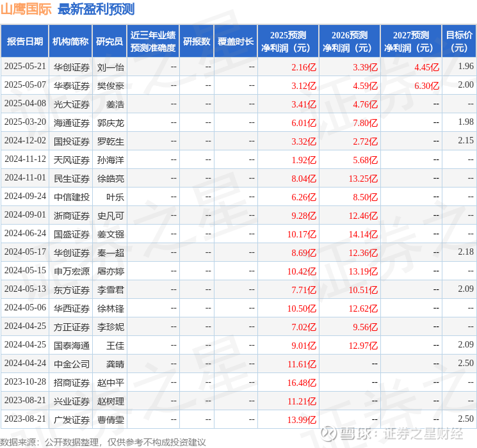Viewport: 477px width, 448px height.
Task: Click the 覆盖时长 column header
Action: pos(236,42)
